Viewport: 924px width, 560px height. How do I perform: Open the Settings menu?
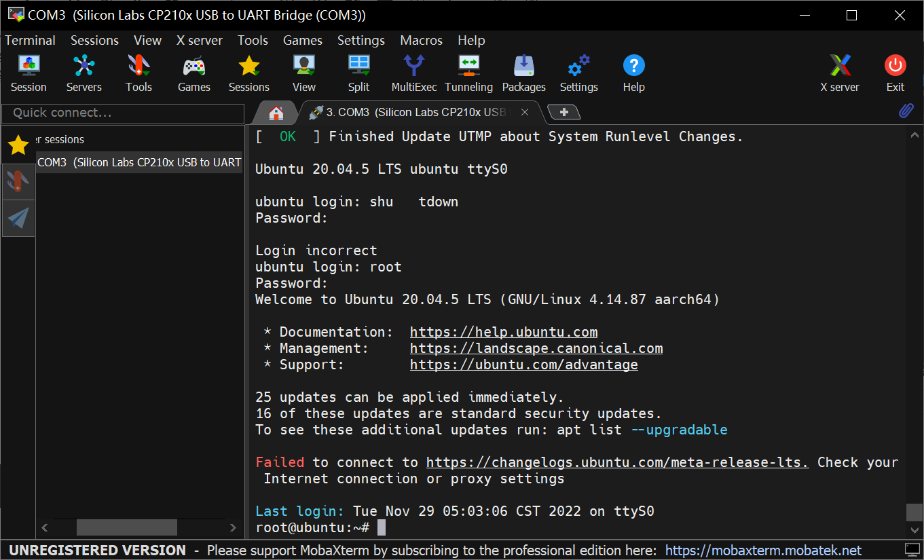[361, 40]
